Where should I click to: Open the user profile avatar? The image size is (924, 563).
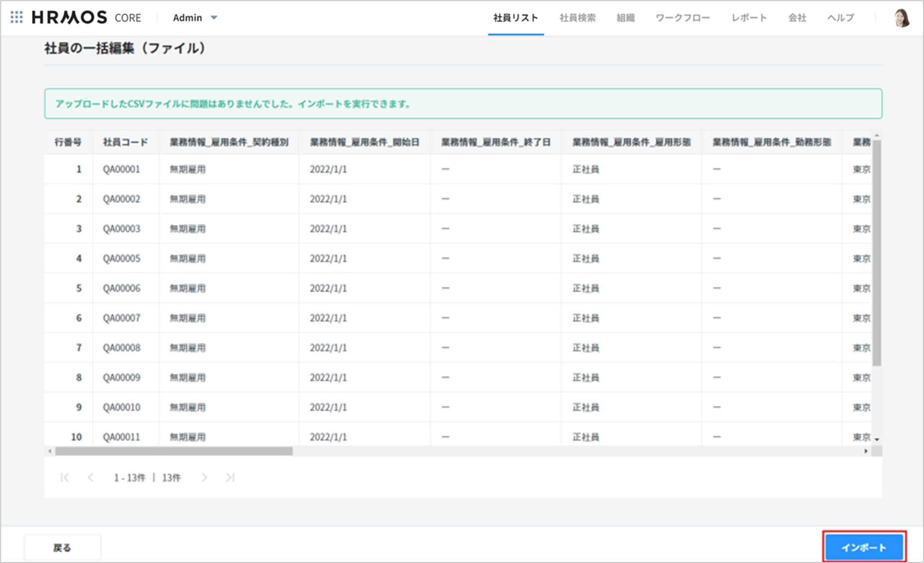tap(902, 18)
